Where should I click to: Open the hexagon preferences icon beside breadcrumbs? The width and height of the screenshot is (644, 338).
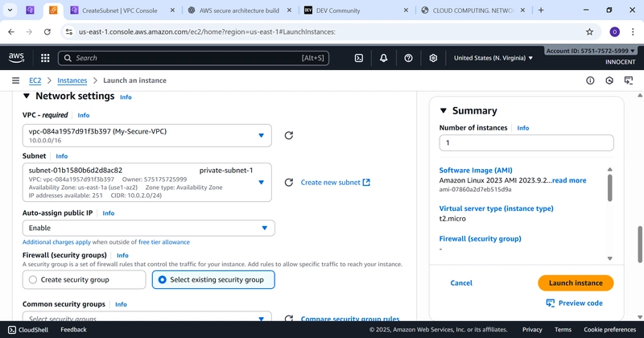tap(609, 80)
